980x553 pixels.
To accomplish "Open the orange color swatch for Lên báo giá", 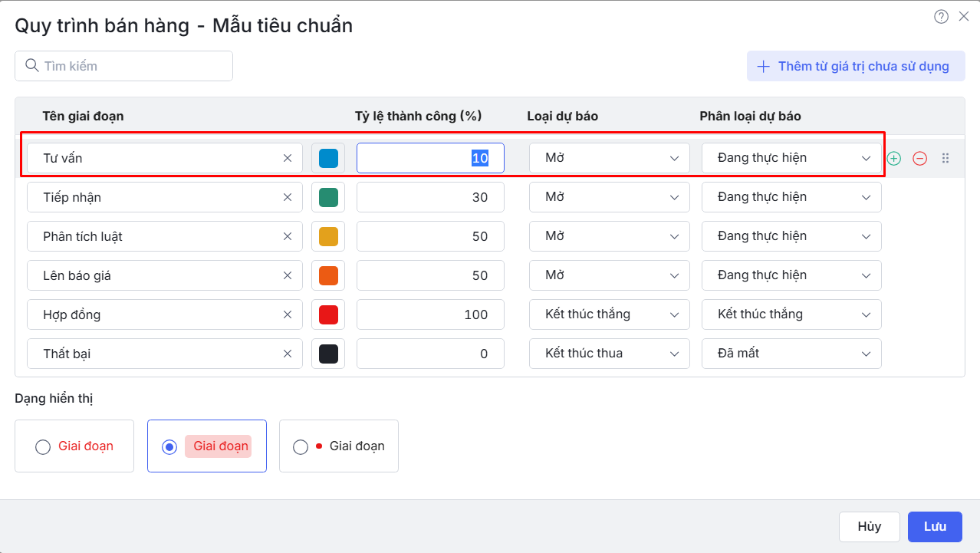I will (328, 275).
